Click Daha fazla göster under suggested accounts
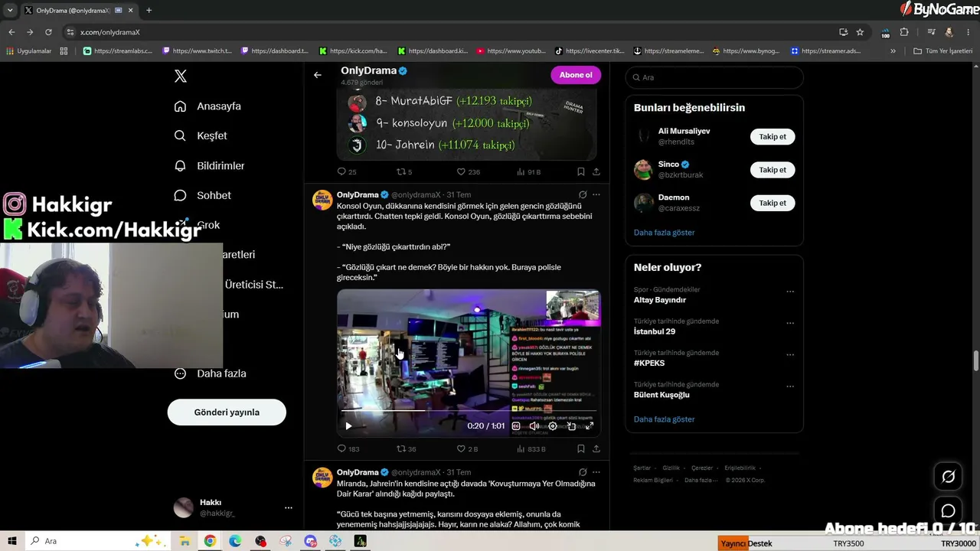Viewport: 980px width, 551px height. click(664, 233)
